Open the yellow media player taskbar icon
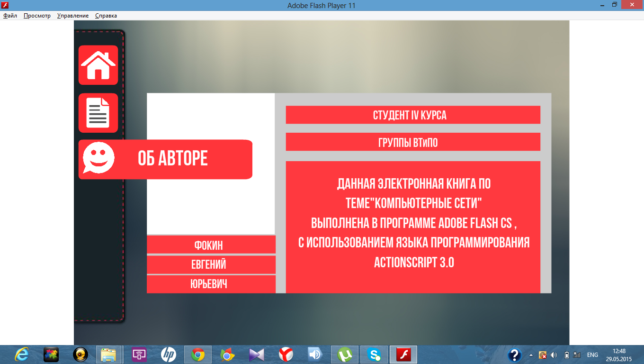Viewport: 644px width, 364px height. [80, 354]
